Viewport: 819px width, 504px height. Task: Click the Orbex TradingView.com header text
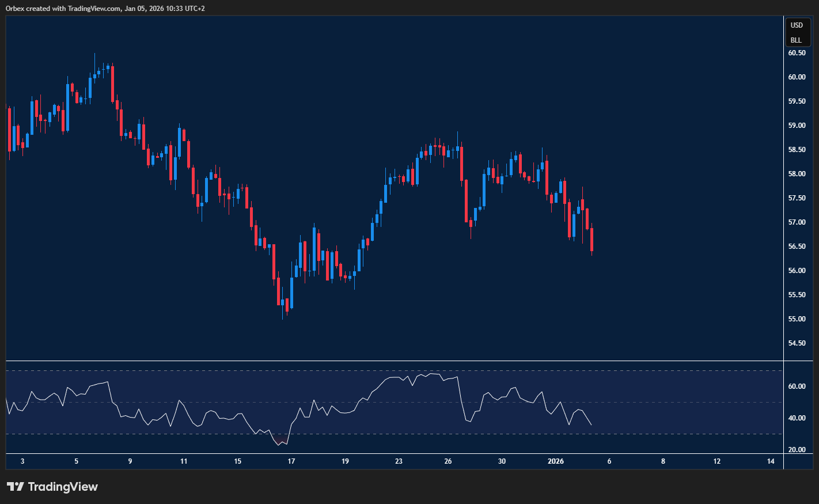pyautogui.click(x=105, y=8)
